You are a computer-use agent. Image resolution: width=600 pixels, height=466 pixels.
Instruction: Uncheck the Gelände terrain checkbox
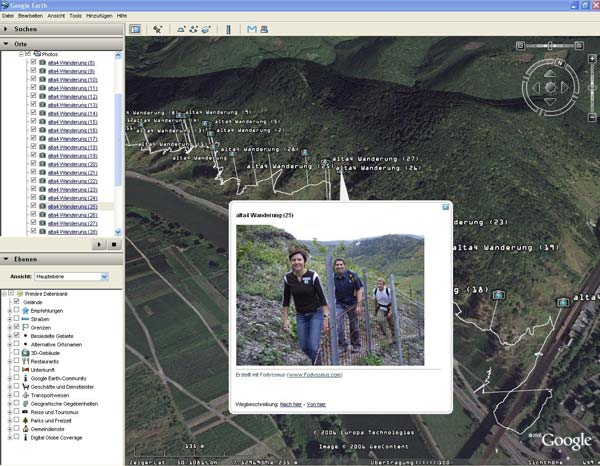coord(16,301)
